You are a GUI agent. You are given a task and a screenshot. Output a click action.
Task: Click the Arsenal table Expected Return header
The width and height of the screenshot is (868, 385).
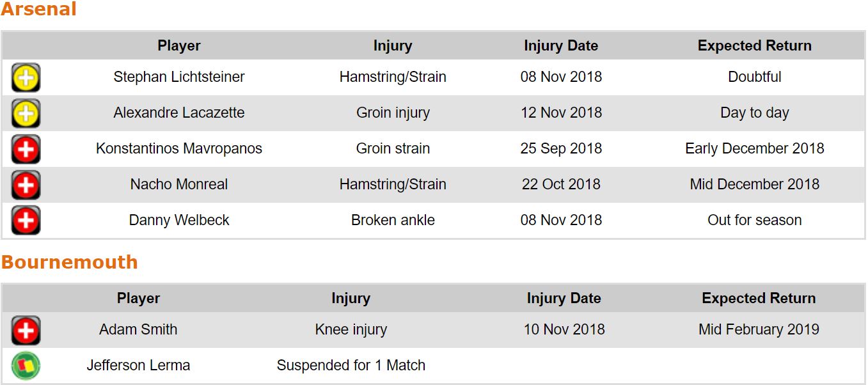pos(755,46)
